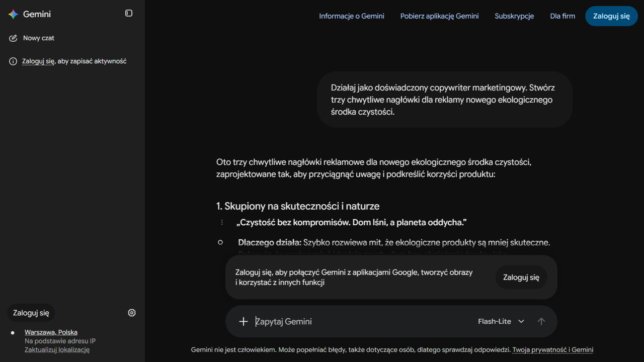The width and height of the screenshot is (644, 362).
Task: Click the new chat pencil icon
Action: [x=13, y=38]
